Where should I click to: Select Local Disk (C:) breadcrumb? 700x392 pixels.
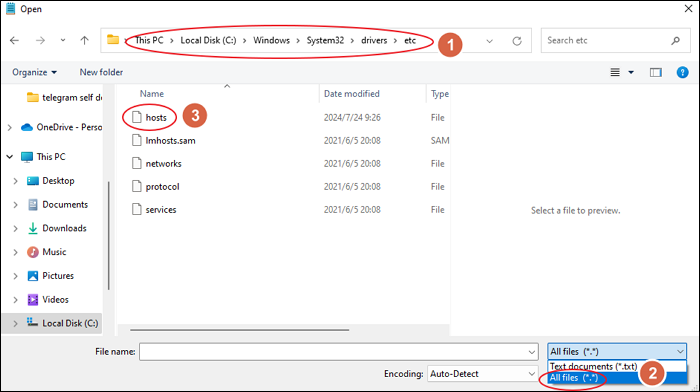coord(208,40)
